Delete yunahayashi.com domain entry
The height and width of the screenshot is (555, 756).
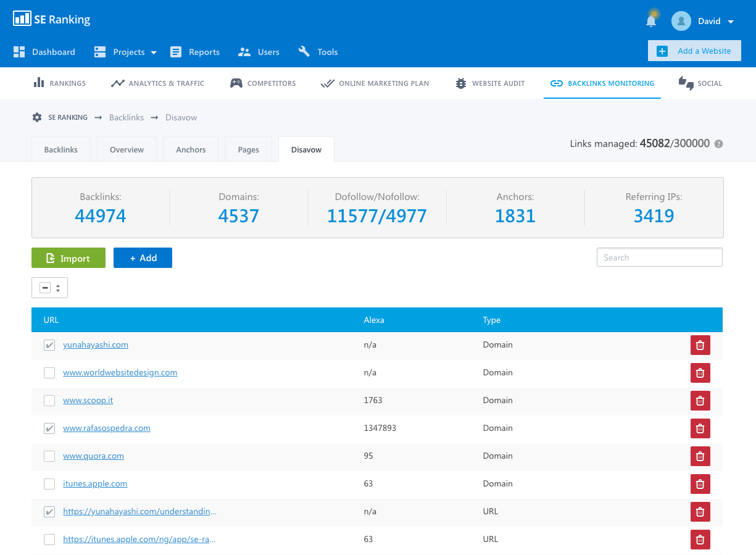click(700, 345)
